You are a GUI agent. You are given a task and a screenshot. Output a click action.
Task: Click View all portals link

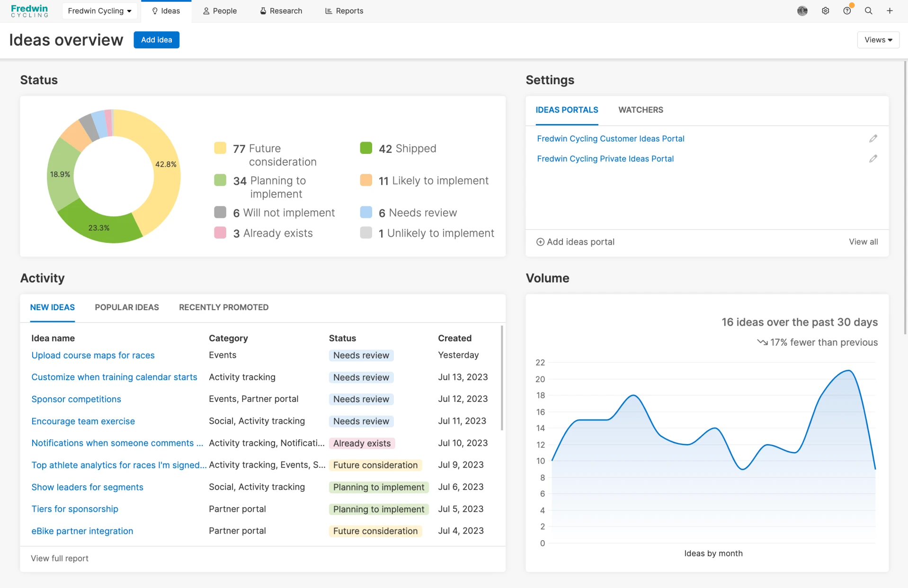863,242
